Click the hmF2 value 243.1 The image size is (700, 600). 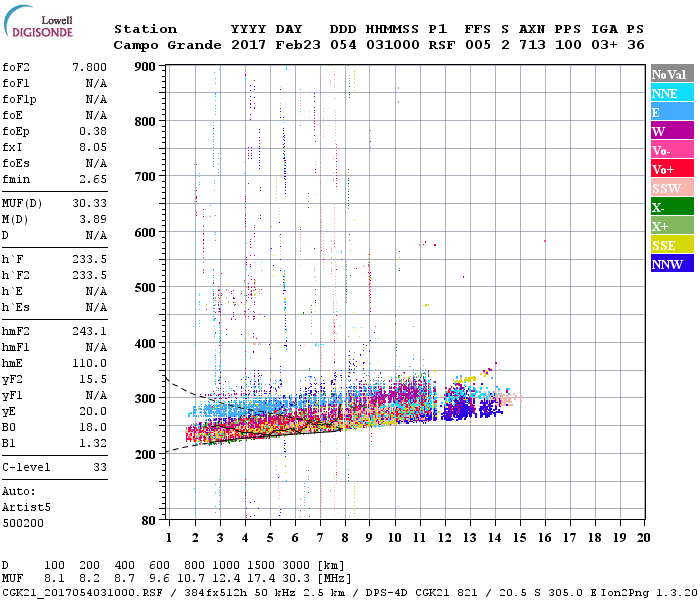click(x=90, y=331)
